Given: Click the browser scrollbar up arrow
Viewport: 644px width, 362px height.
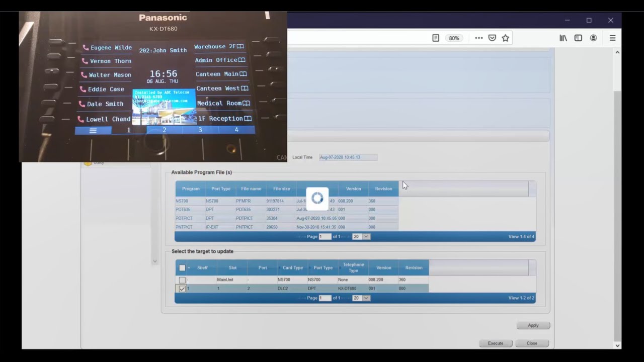Looking at the screenshot, I should coord(617,52).
